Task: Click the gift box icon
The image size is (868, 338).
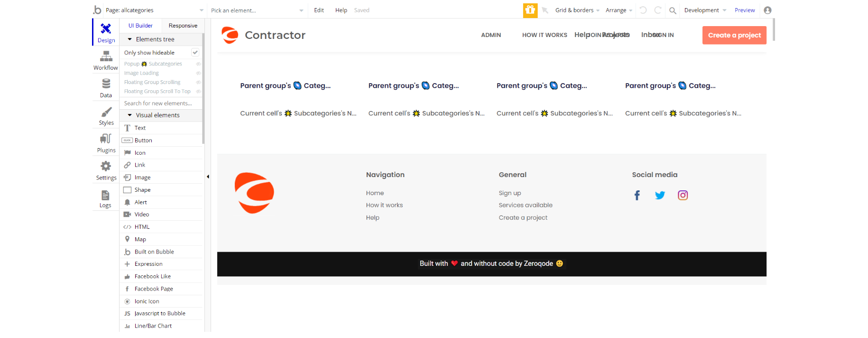Action: coord(530,10)
